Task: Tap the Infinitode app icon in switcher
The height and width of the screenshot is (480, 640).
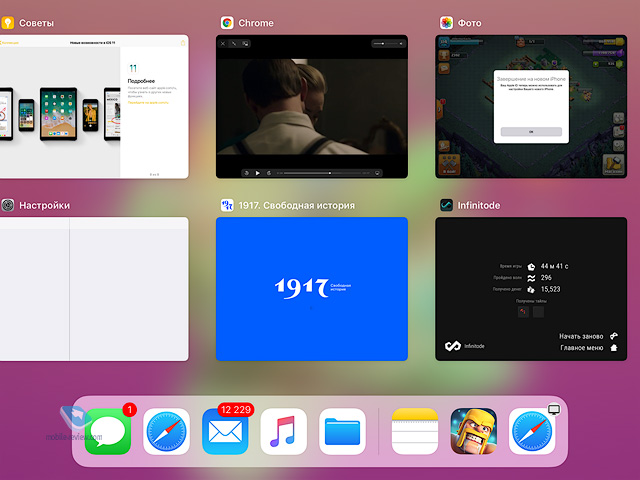Action: click(x=446, y=205)
